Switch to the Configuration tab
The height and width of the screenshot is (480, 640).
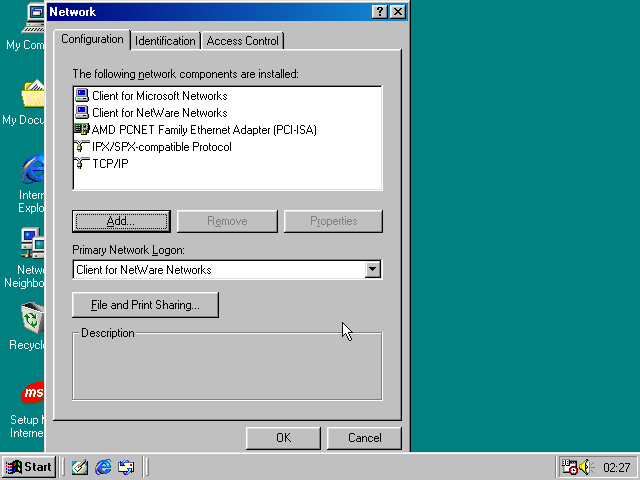[92, 40]
